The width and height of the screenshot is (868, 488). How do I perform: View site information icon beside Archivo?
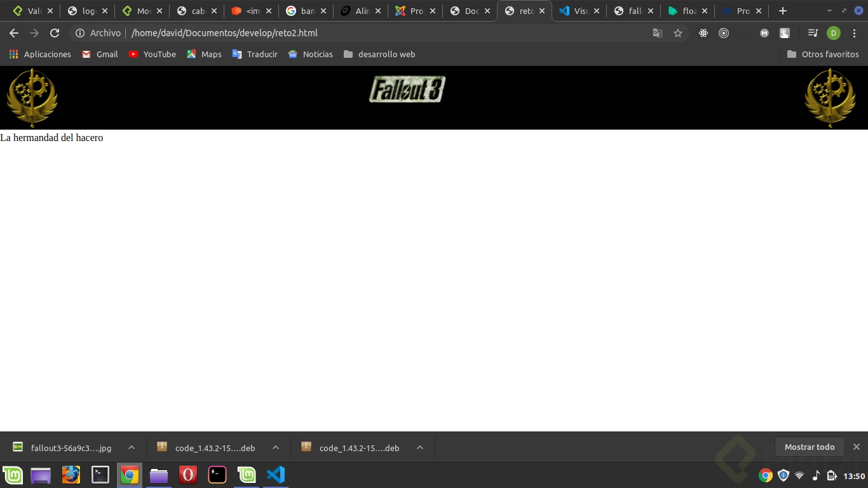click(80, 33)
